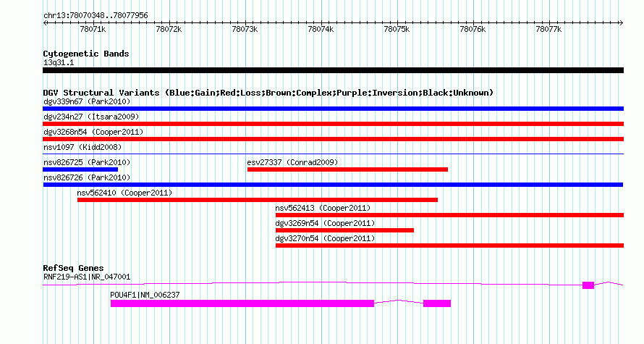Open the POU4F1|NM_006237 gene label

click(145, 295)
